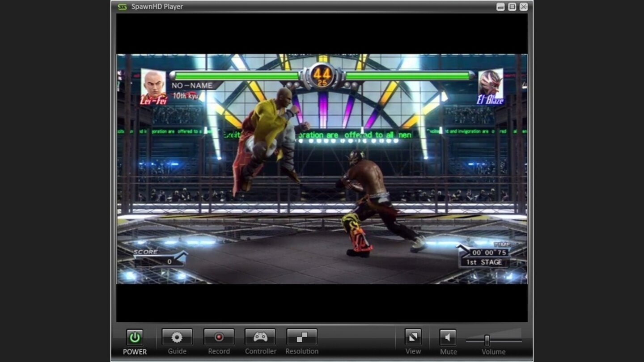Maximize the SpawnHD Player window

click(x=512, y=7)
